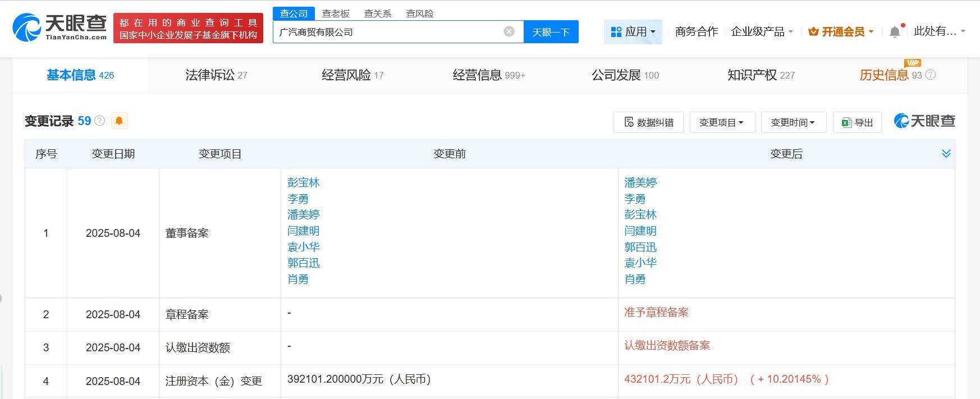
Task: Open 袁小华 link in 变更后 column
Action: pyautogui.click(x=640, y=263)
